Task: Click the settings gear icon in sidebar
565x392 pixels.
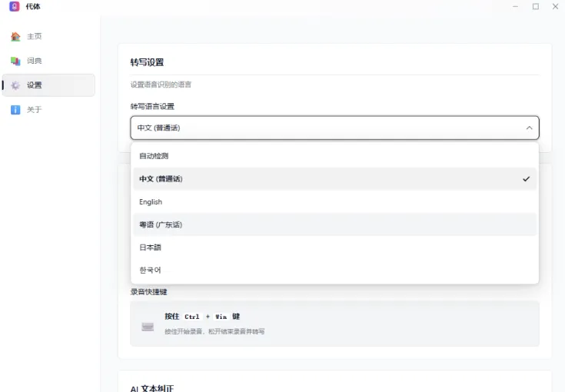Action: point(15,85)
